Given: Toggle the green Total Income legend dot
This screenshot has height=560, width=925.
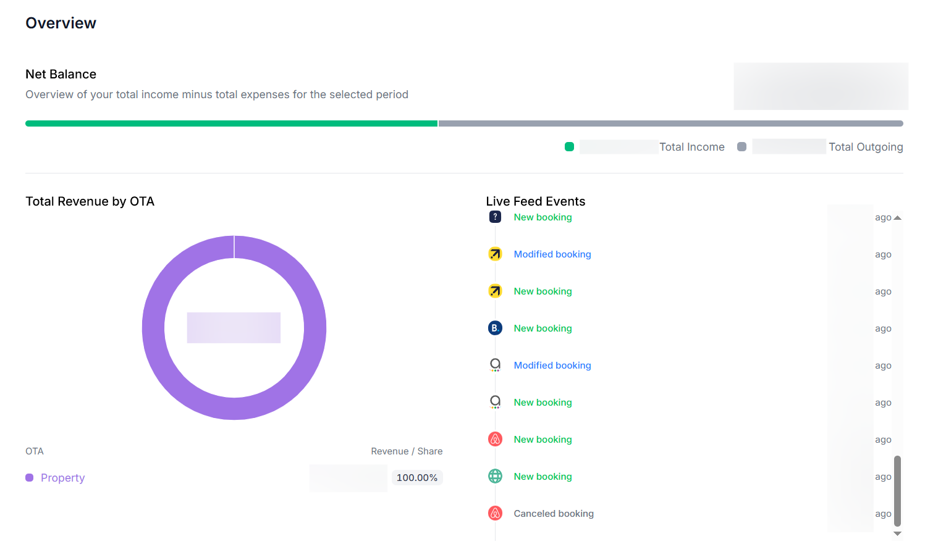Looking at the screenshot, I should [569, 147].
